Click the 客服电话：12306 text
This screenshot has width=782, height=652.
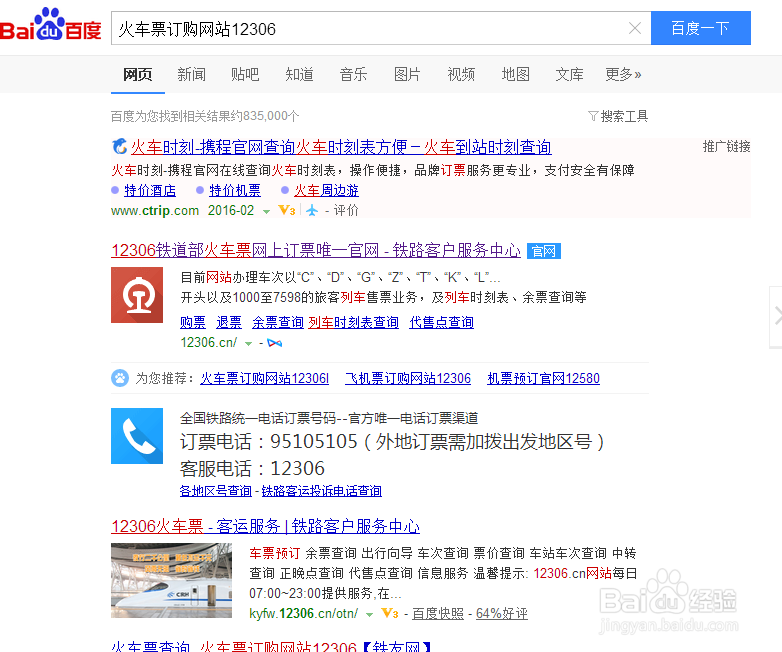(252, 468)
